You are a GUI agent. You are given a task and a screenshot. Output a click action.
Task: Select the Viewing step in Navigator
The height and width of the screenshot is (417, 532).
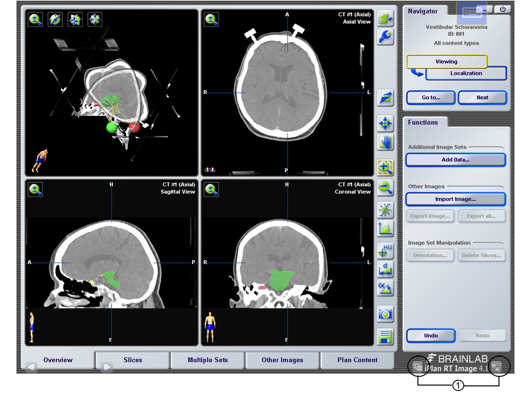point(447,61)
